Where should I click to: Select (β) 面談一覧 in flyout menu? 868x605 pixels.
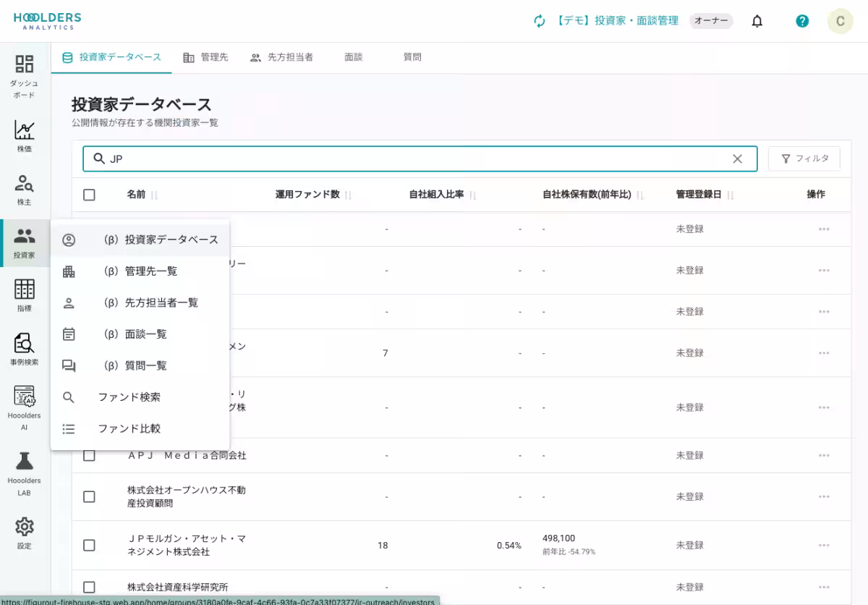click(140, 334)
